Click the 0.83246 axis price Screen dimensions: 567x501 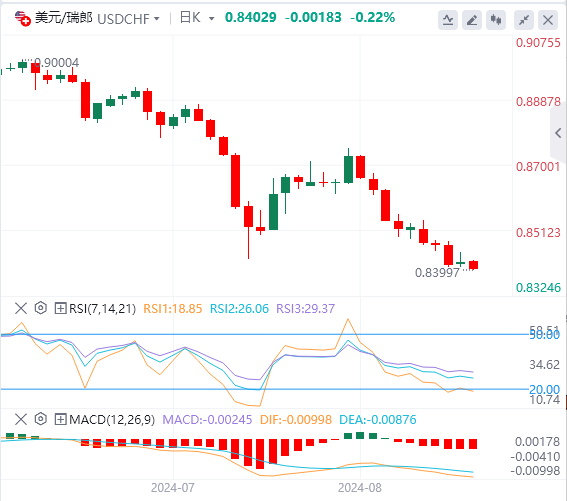click(x=538, y=288)
